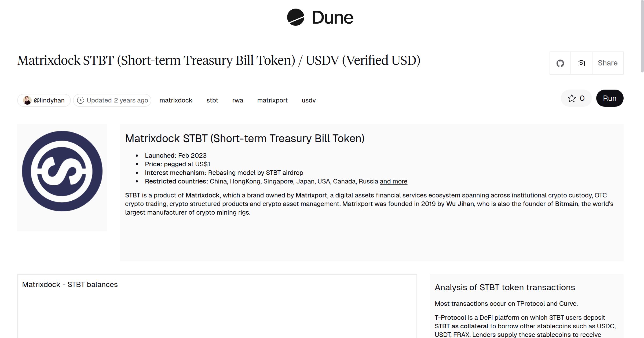Select the "matrixport" tag
The width and height of the screenshot is (644, 338).
click(x=273, y=100)
